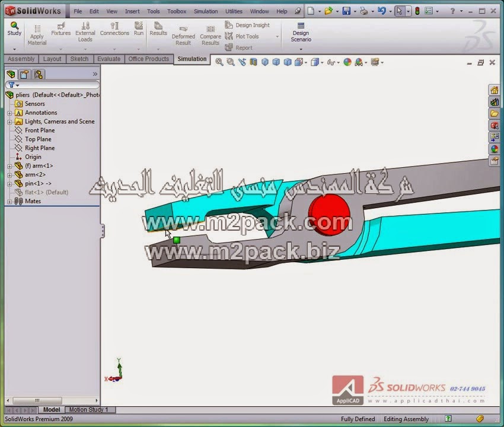504x427 pixels.
Task: Open the External Loads tool
Action: 85,32
